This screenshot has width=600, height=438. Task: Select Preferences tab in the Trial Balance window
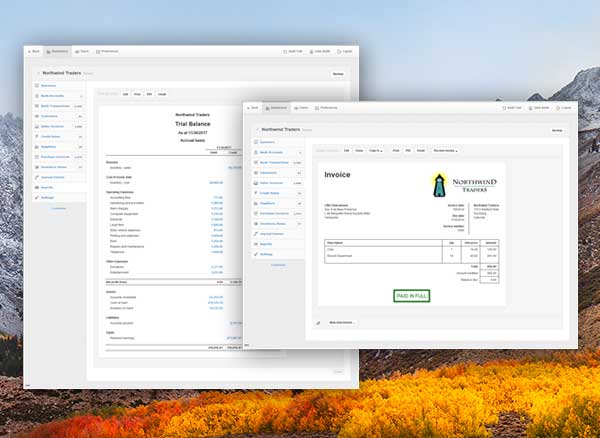(107, 51)
